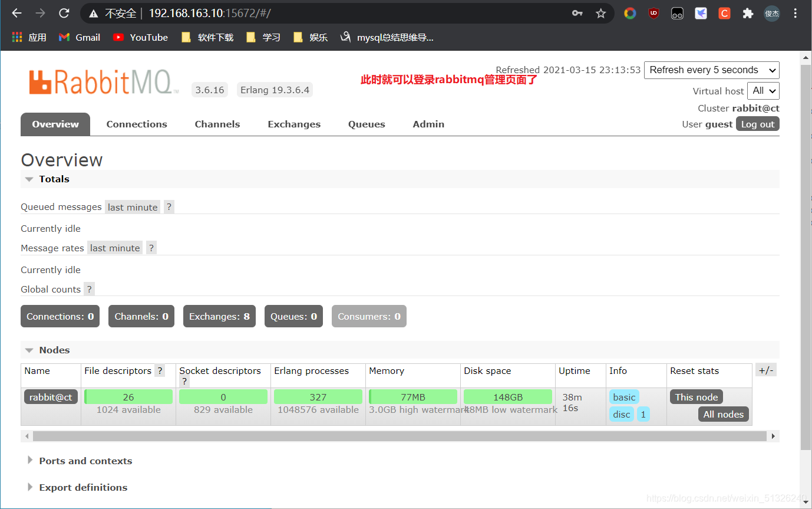Open the 软件下载 bookmark folder
Screen dimensions: 812x509
click(x=207, y=37)
